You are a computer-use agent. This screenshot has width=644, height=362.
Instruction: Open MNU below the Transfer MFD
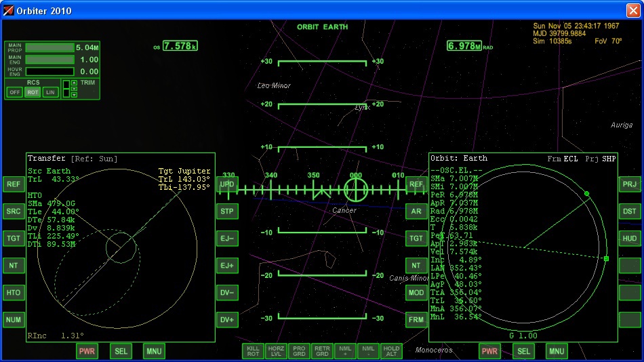tap(154, 351)
